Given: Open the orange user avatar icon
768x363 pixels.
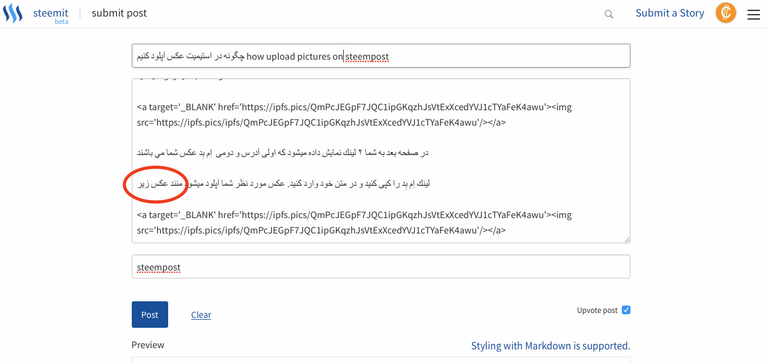Looking at the screenshot, I should (x=726, y=13).
